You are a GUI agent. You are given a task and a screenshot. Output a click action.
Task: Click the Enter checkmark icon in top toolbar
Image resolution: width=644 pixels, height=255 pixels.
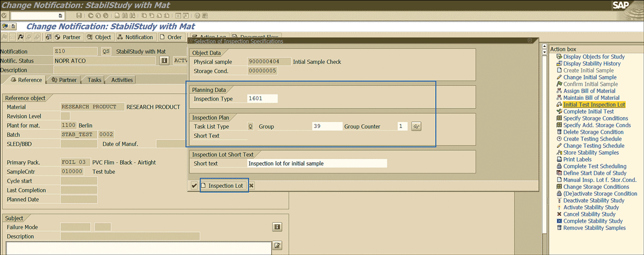point(4,16)
